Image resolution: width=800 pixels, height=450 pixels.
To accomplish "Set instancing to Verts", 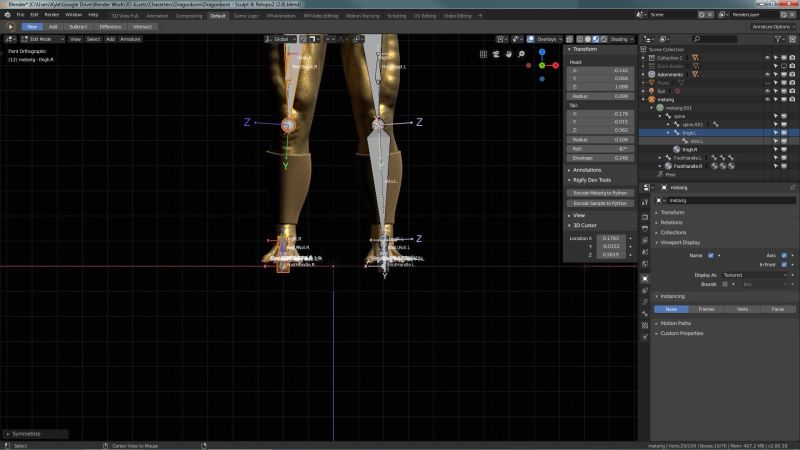I will (x=742, y=309).
